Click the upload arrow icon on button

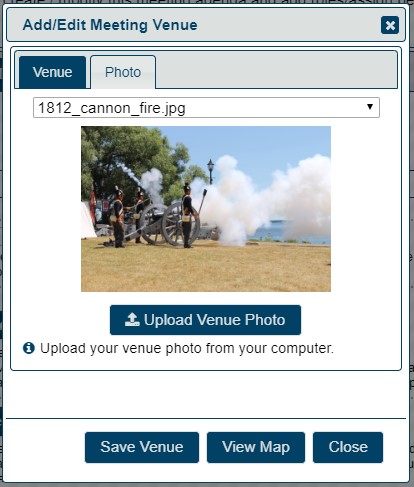pyautogui.click(x=132, y=319)
